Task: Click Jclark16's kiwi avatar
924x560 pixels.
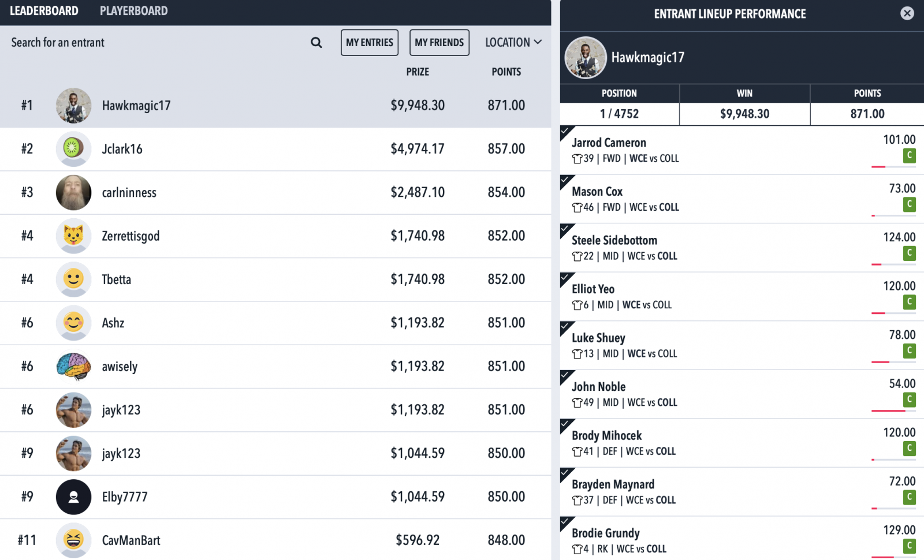Action: 73,149
